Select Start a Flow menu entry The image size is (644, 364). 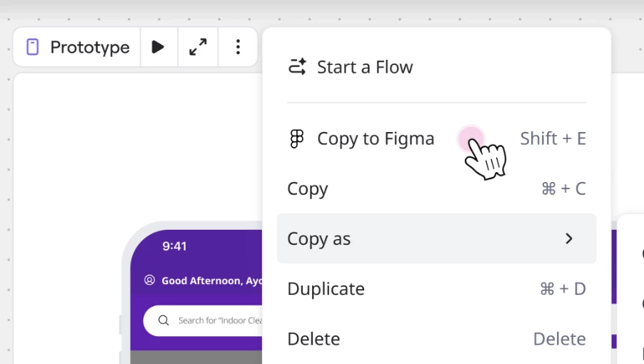click(436, 67)
